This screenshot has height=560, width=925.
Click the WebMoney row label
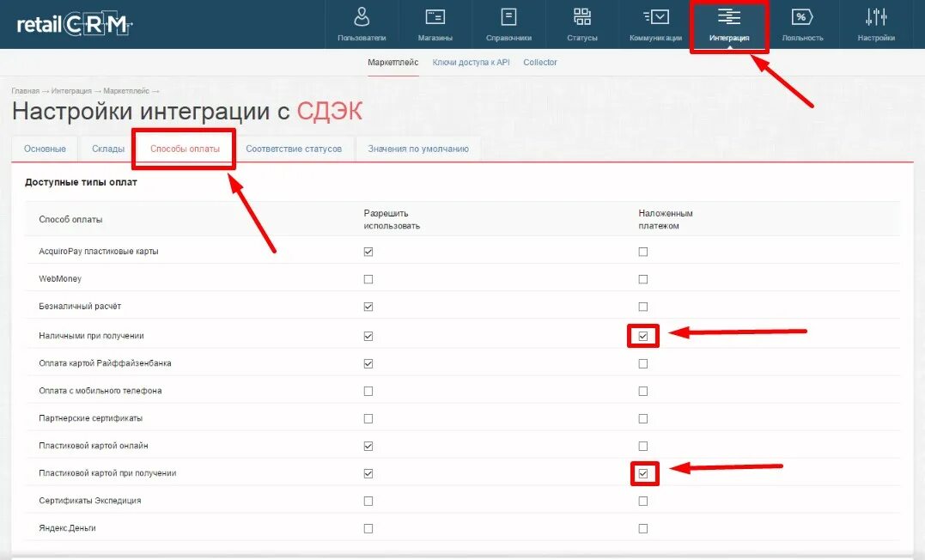pyautogui.click(x=60, y=278)
